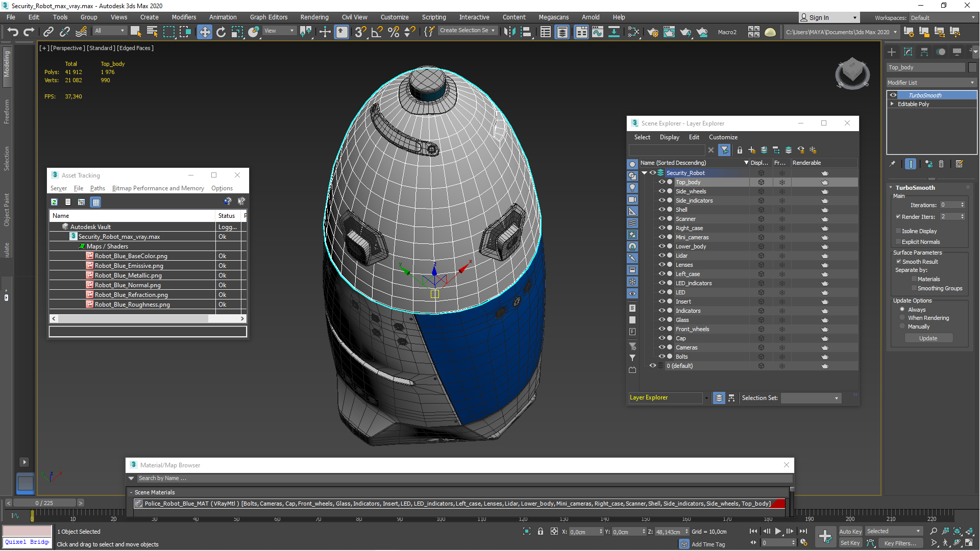Toggle Percent Snap icon
This screenshot has width=980, height=551.
tap(393, 32)
